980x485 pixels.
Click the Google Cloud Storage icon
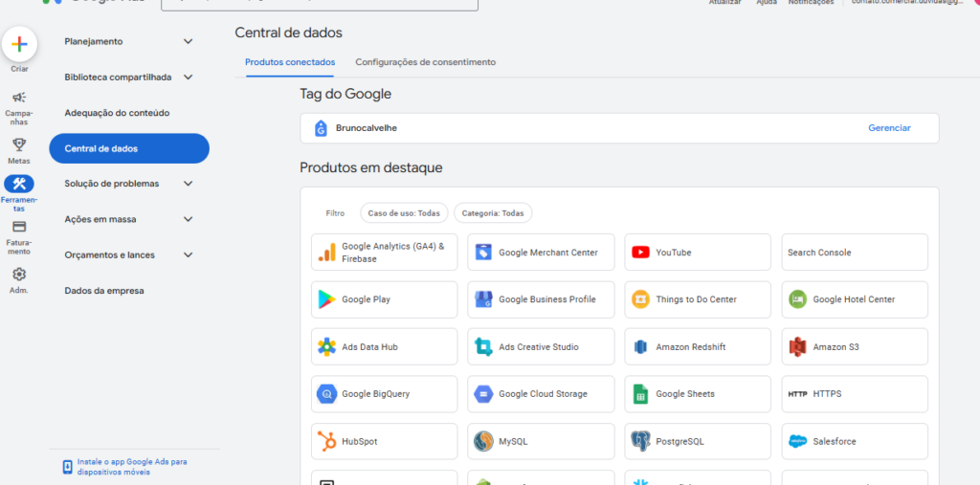tap(483, 394)
